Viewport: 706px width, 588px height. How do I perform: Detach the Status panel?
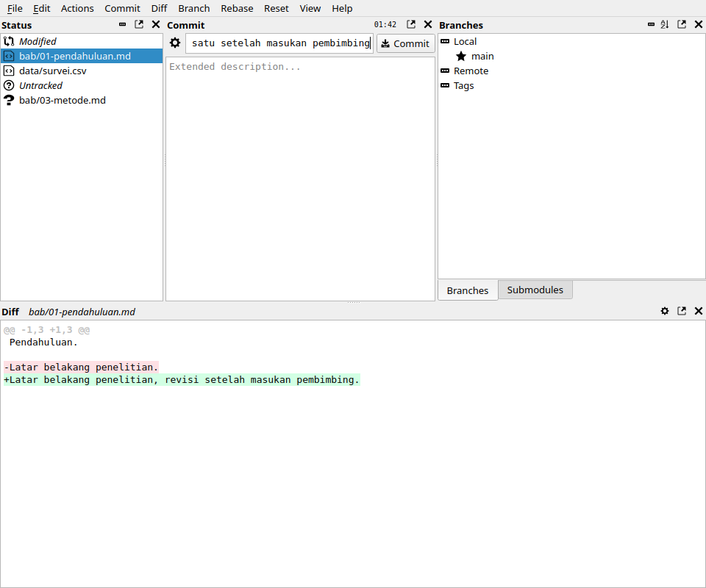click(x=139, y=24)
